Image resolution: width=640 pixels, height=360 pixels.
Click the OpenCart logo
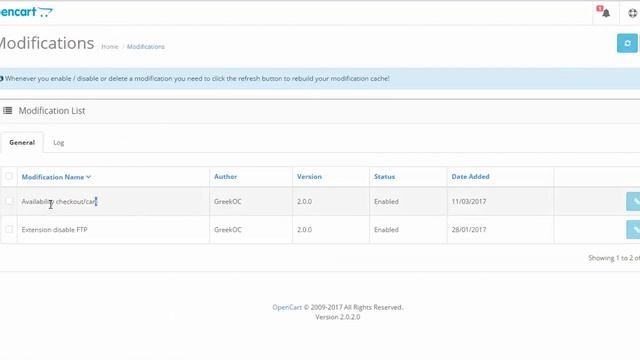point(26,12)
